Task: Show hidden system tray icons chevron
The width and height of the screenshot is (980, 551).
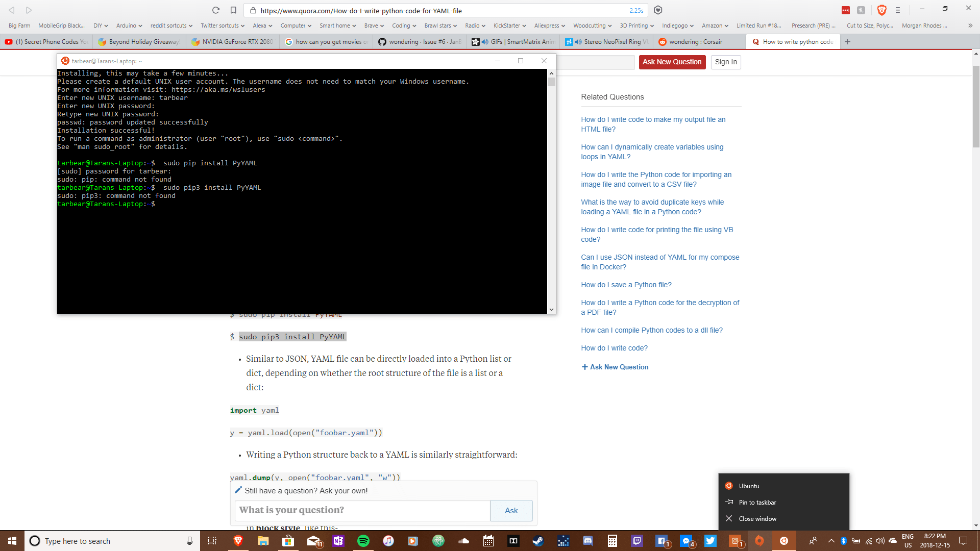Action: tap(831, 541)
